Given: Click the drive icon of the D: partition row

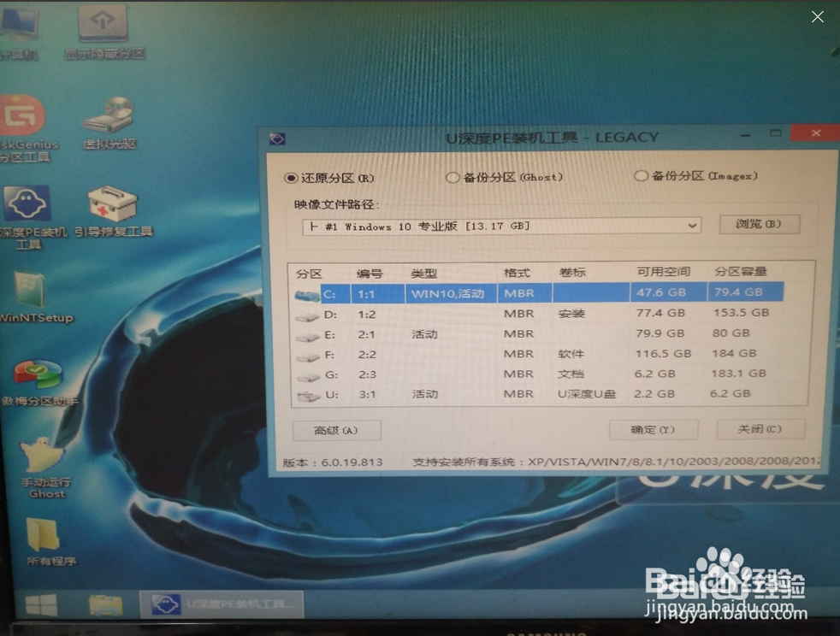Looking at the screenshot, I should point(307,316).
